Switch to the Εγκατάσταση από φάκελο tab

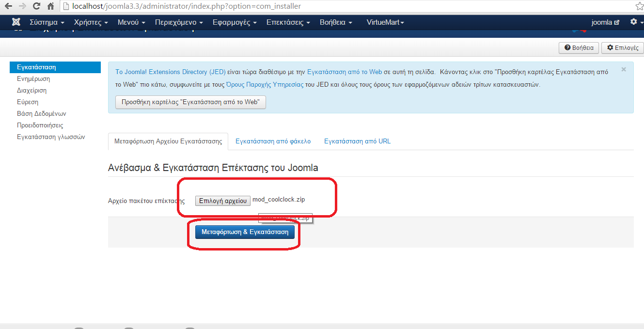click(273, 141)
